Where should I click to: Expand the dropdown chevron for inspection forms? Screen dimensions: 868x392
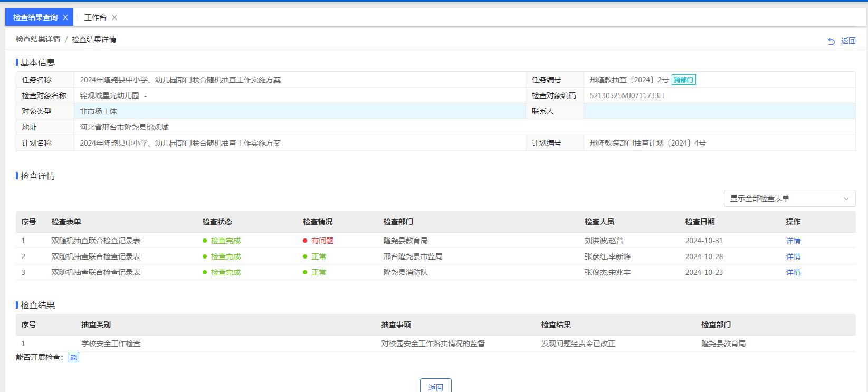(x=846, y=199)
